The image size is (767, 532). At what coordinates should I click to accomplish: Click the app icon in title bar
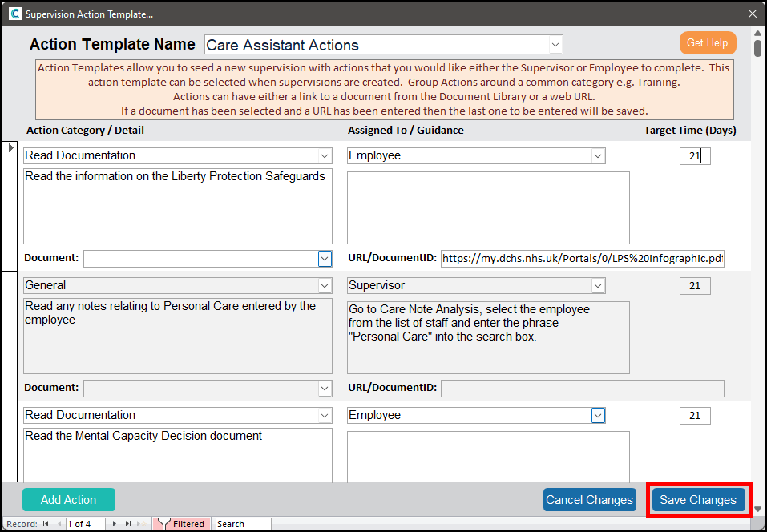coord(14,14)
